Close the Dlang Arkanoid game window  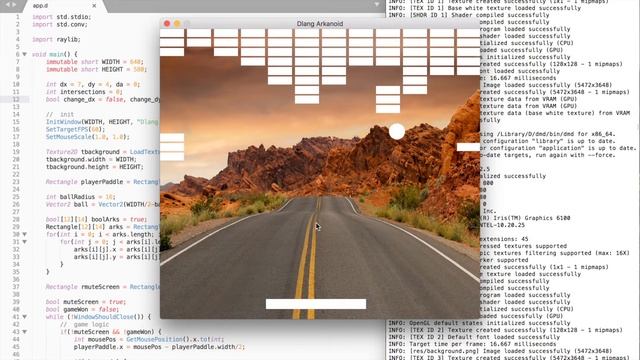tap(167, 24)
